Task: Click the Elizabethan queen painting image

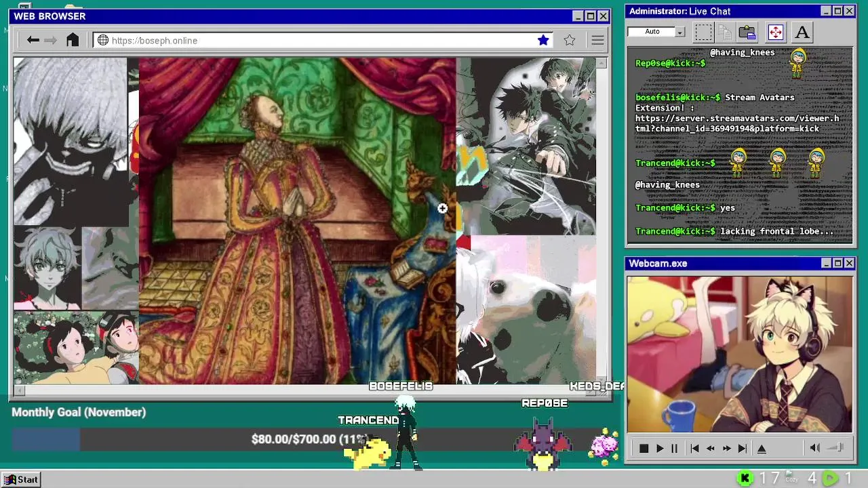Action: pos(297,221)
